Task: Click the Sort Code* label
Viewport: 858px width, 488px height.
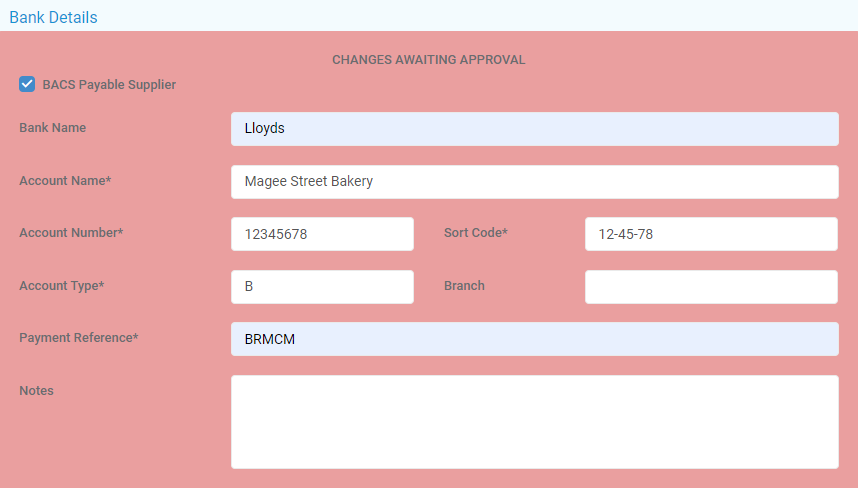Action: (476, 233)
